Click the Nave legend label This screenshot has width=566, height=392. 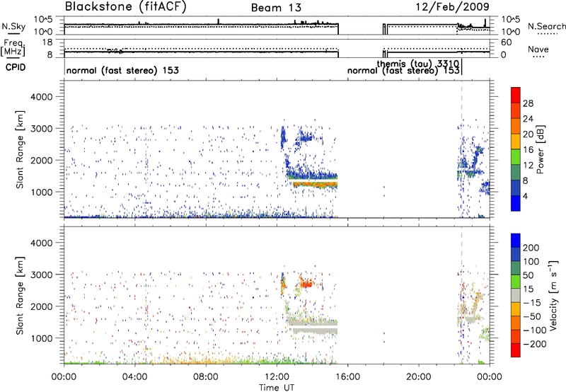tap(538, 50)
